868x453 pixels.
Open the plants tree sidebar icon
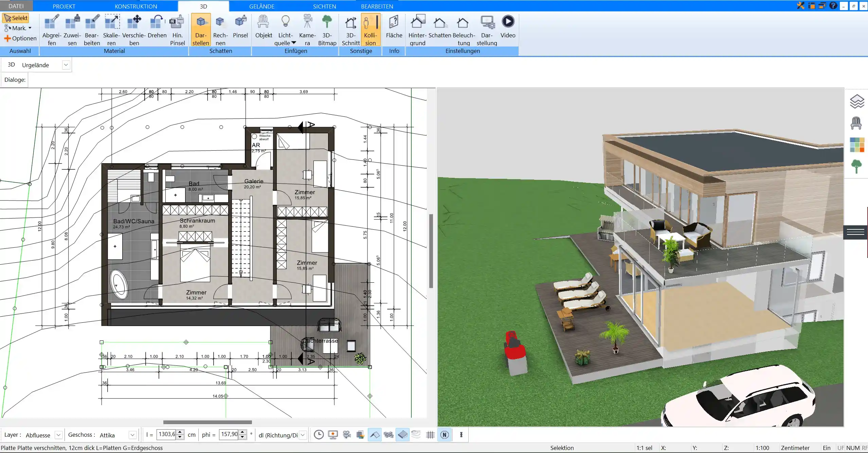[856, 167]
